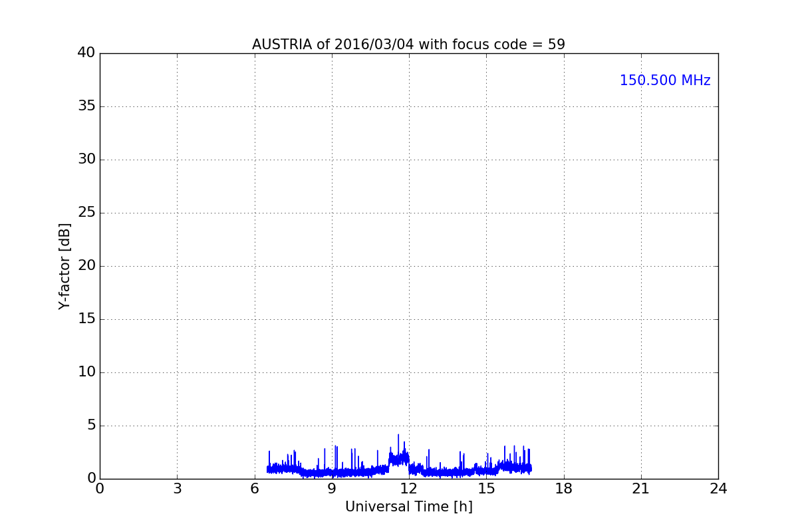
Task: Click the y-axis tick label '5'
Action: tap(91, 425)
